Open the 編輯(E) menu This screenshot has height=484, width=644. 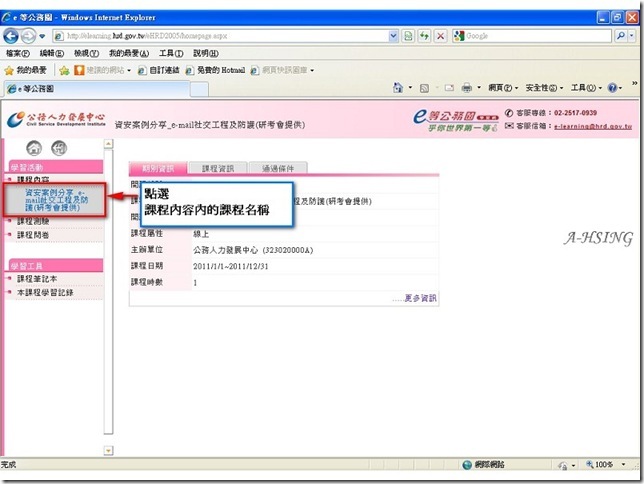pyautogui.click(x=52, y=53)
